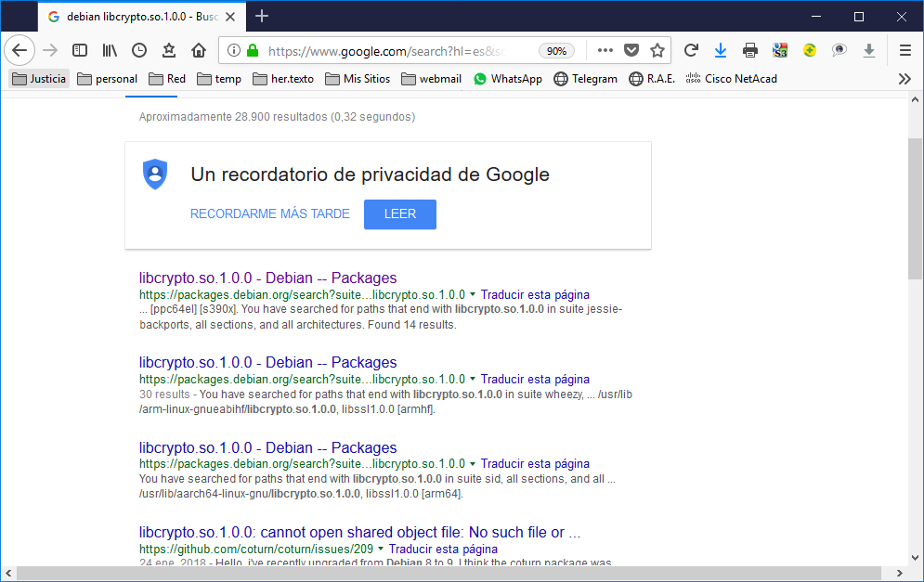Reload the current page
Viewport: 924px width, 582px height.
pyautogui.click(x=691, y=51)
